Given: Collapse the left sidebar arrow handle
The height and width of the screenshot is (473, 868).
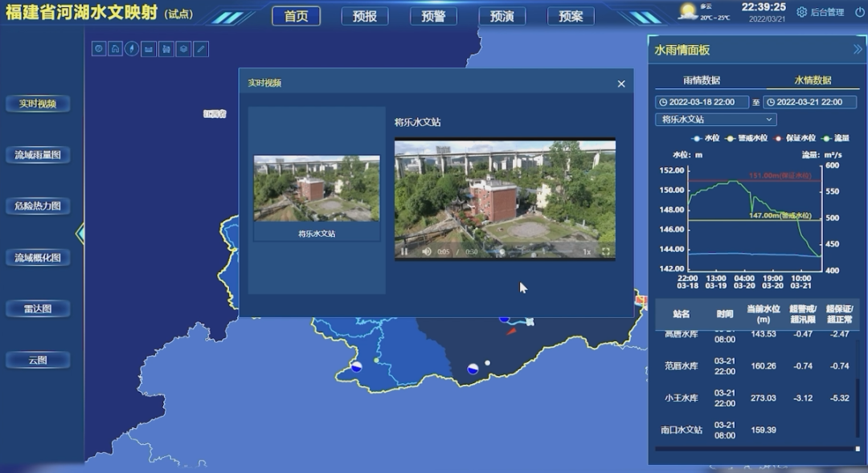Looking at the screenshot, I should point(80,234).
